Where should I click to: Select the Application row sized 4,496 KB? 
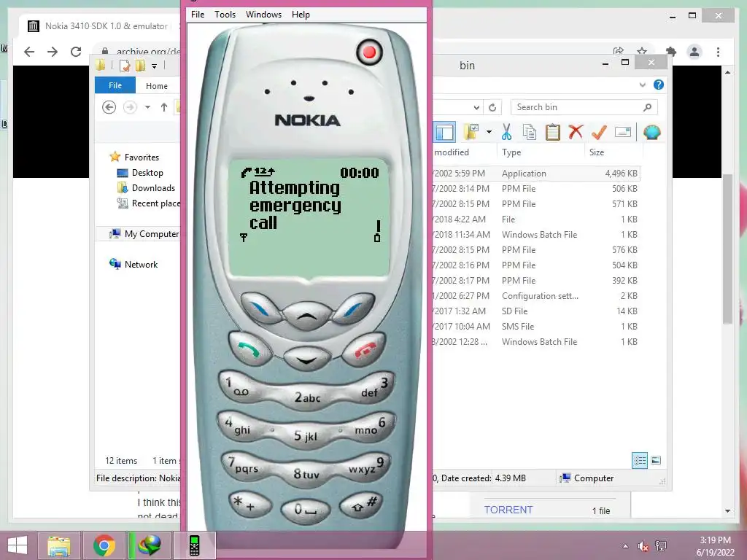coord(536,174)
